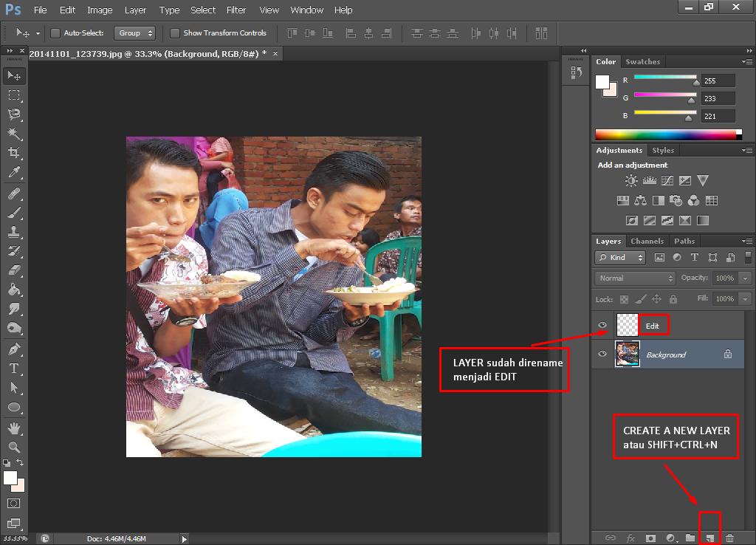The height and width of the screenshot is (545, 756).
Task: Select the Pen tool
Action: coord(14,349)
